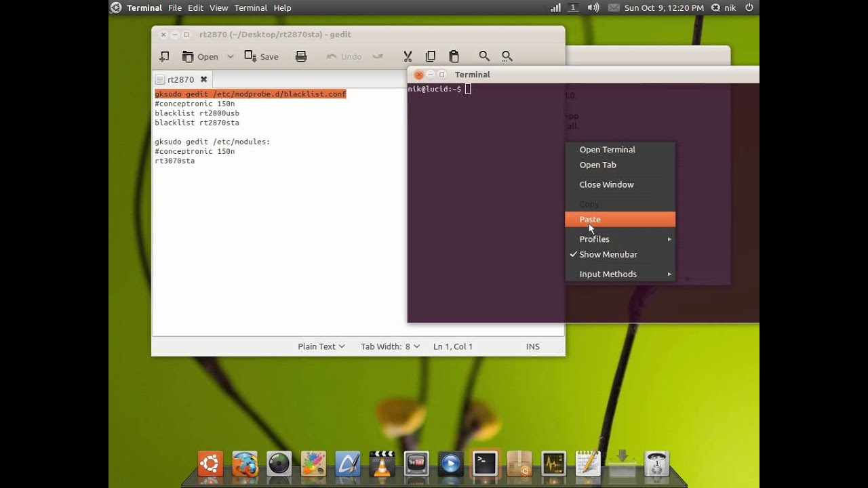
Task: Open the Help menu in top panel
Action: pyautogui.click(x=282, y=8)
